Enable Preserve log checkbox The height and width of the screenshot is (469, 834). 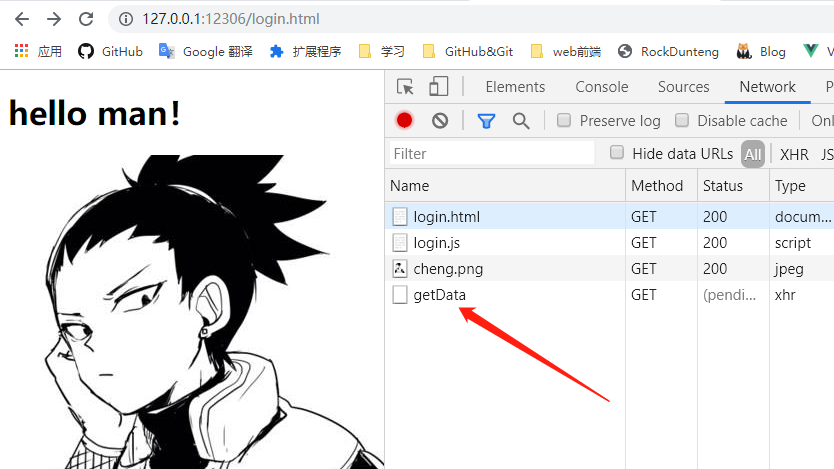(564, 120)
